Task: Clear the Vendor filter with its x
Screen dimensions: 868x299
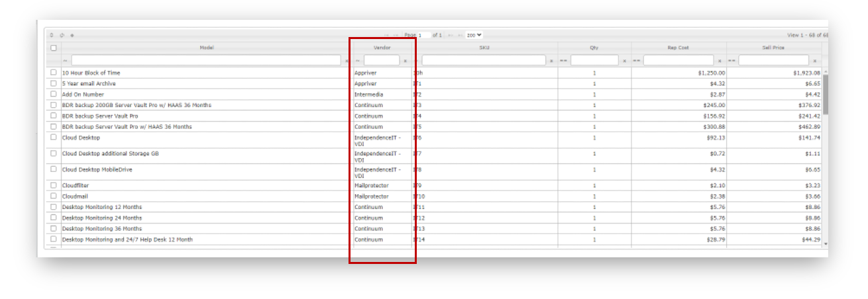Action: point(406,61)
